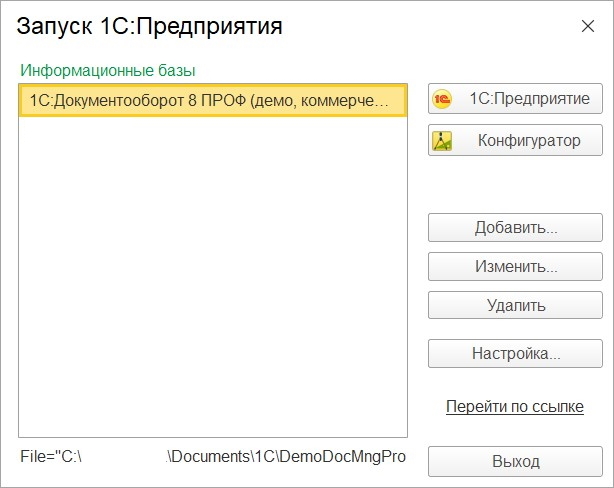The height and width of the screenshot is (488, 614).
Task: Click the Выход button
Action: click(515, 461)
